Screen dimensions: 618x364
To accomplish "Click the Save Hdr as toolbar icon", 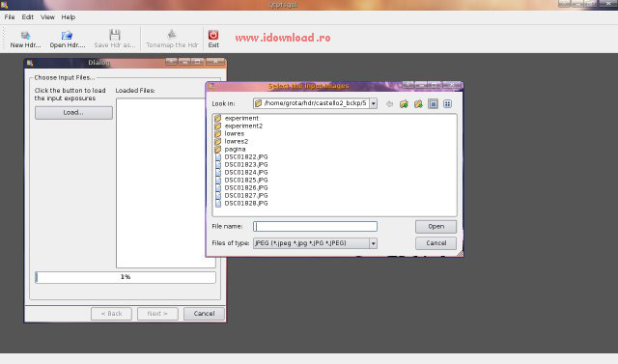I will pyautogui.click(x=115, y=36).
